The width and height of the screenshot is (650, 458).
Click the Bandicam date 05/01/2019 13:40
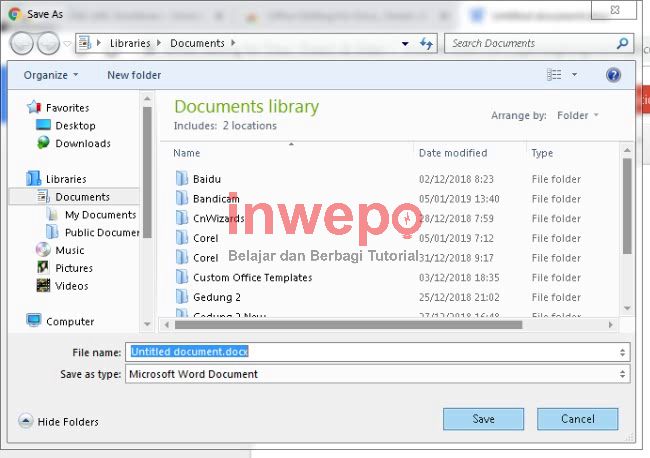pyautogui.click(x=459, y=199)
